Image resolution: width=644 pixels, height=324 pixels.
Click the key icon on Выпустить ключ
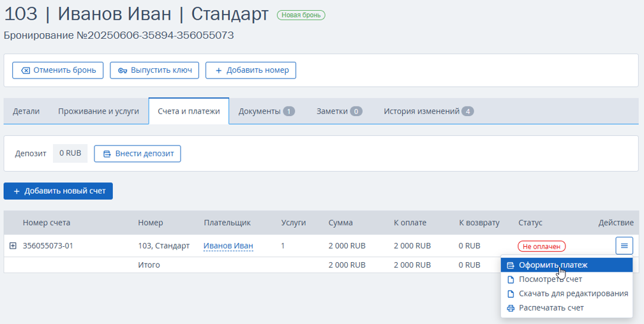[123, 71]
